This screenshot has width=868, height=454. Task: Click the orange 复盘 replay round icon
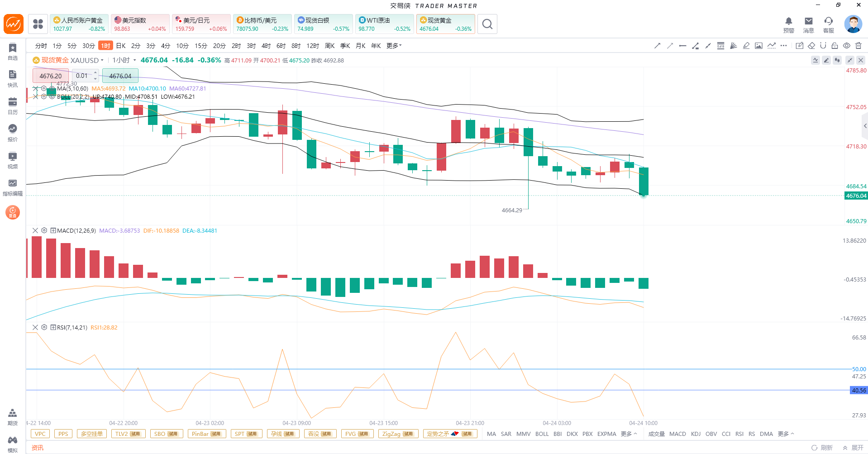click(13, 212)
